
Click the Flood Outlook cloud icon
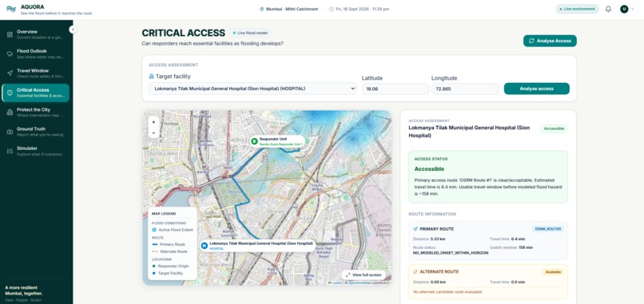coord(10,53)
